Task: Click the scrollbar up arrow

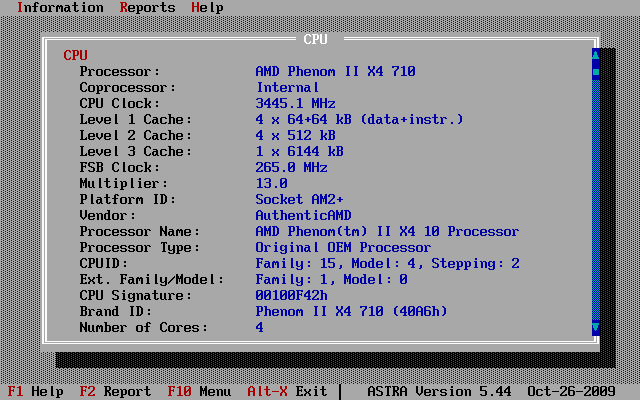Action: tap(596, 55)
